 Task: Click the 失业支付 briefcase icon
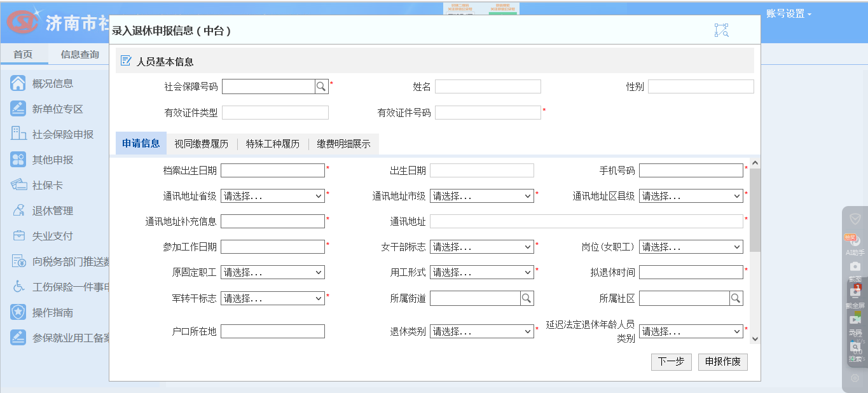click(18, 236)
